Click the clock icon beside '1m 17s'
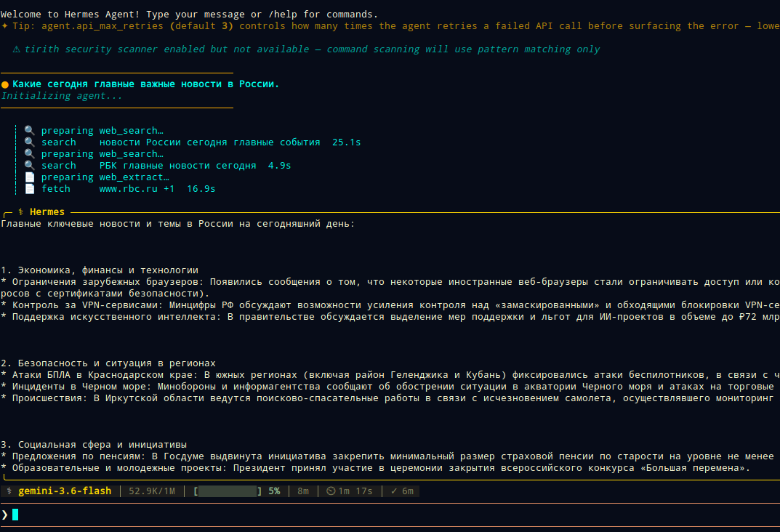 click(x=331, y=491)
